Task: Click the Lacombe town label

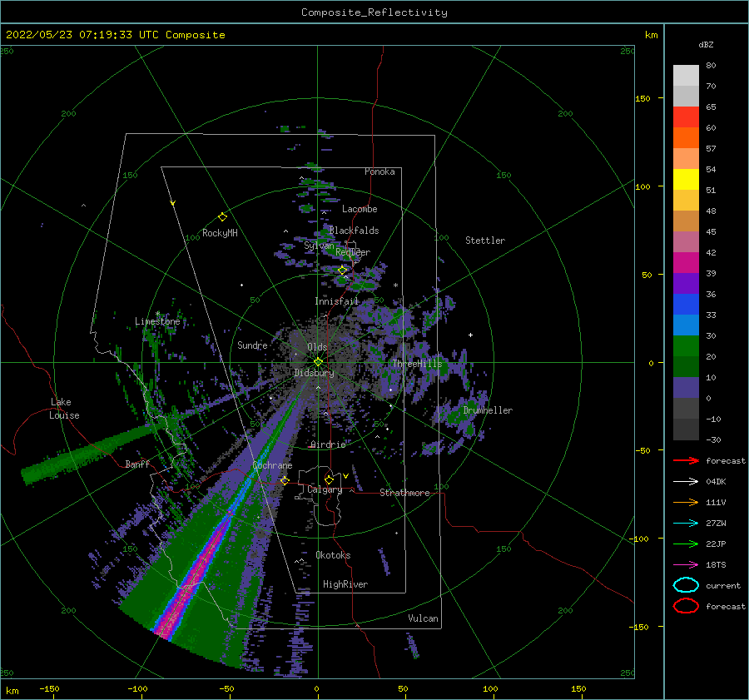Action: click(360, 209)
